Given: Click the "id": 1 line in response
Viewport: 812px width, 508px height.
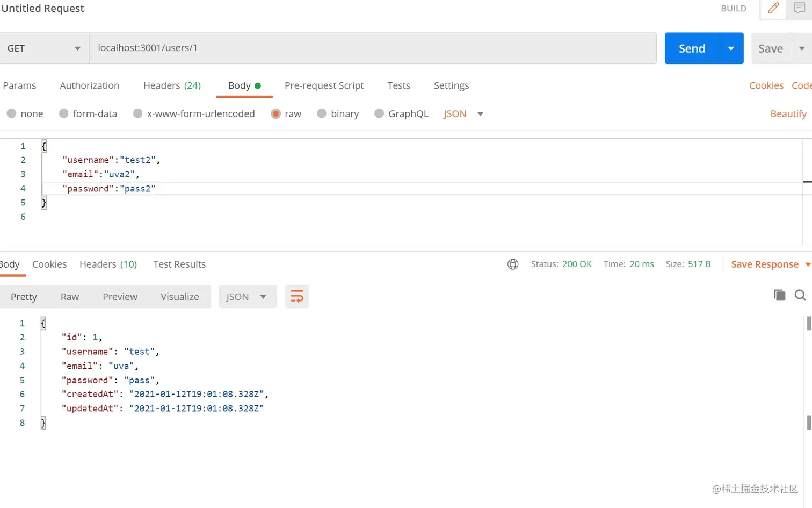Looking at the screenshot, I should click(x=82, y=337).
